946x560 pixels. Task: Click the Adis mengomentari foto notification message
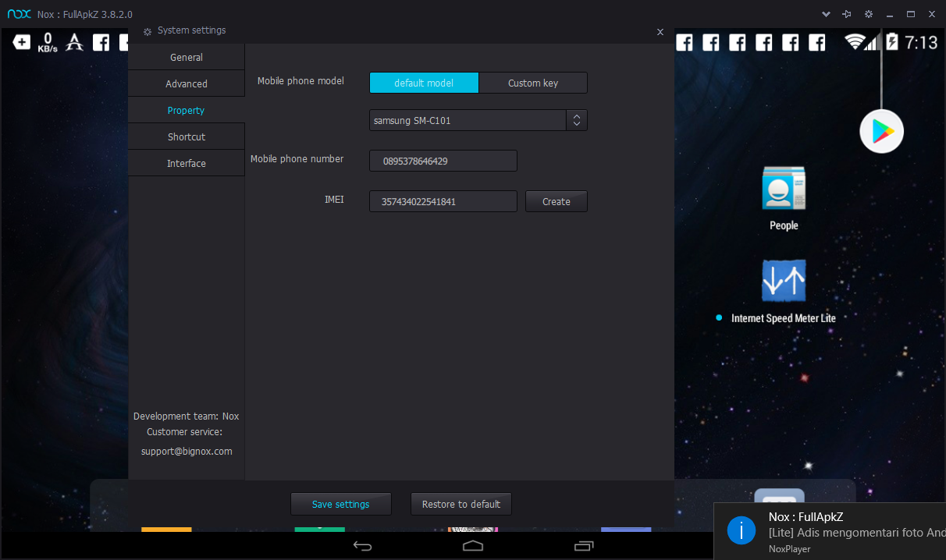click(857, 533)
